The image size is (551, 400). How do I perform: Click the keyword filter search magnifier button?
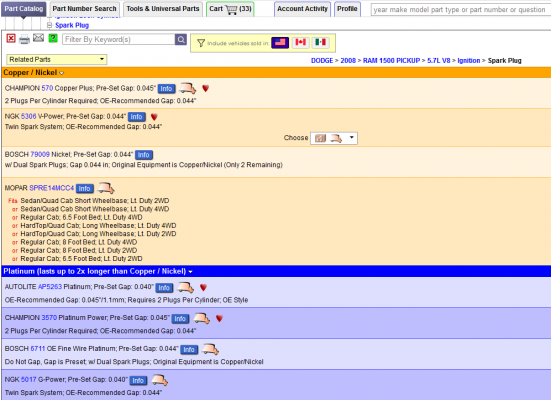181,39
